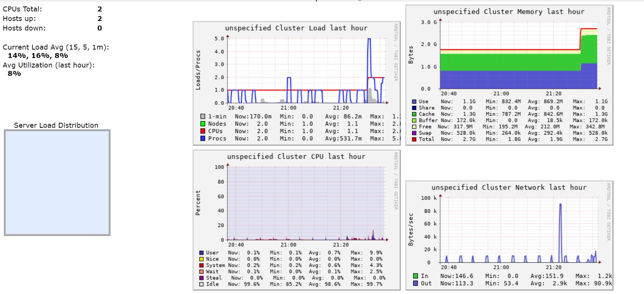
Task: Click the blue User CPU legend swatch
Action: [x=201, y=253]
